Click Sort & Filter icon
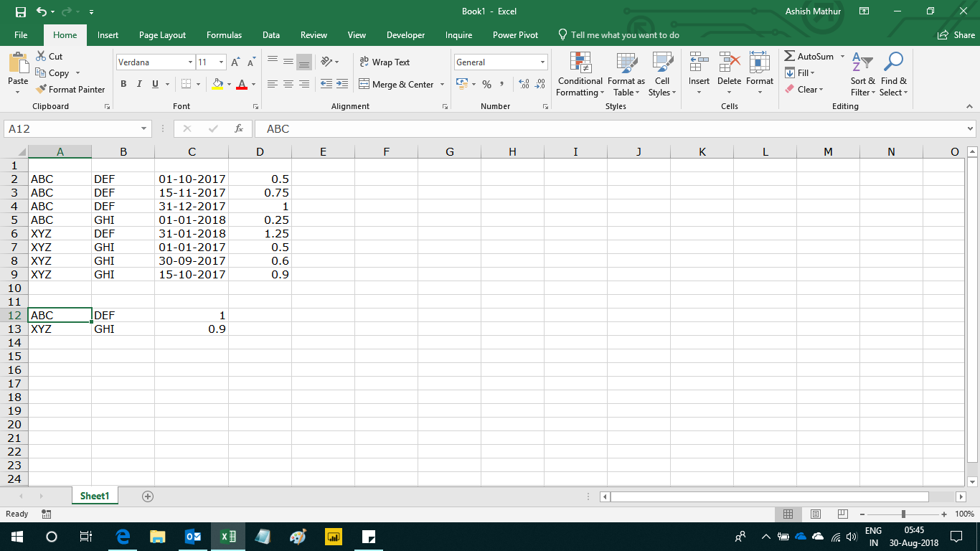Screen dimensions: 980x551 pos(862,62)
